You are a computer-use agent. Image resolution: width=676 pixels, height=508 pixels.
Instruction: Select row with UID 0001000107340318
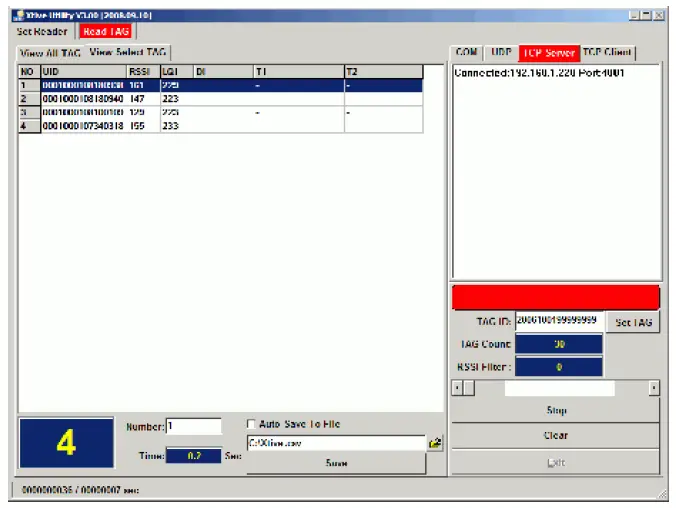221,126
